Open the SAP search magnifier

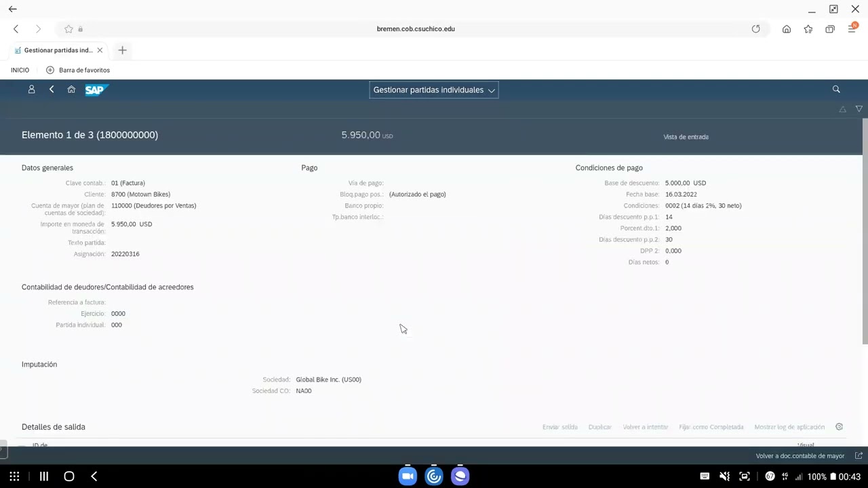pos(836,89)
